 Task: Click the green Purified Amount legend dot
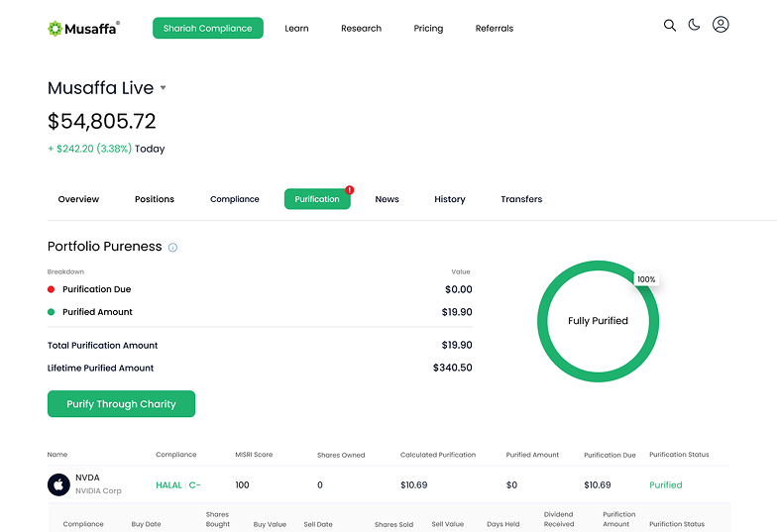click(x=51, y=312)
